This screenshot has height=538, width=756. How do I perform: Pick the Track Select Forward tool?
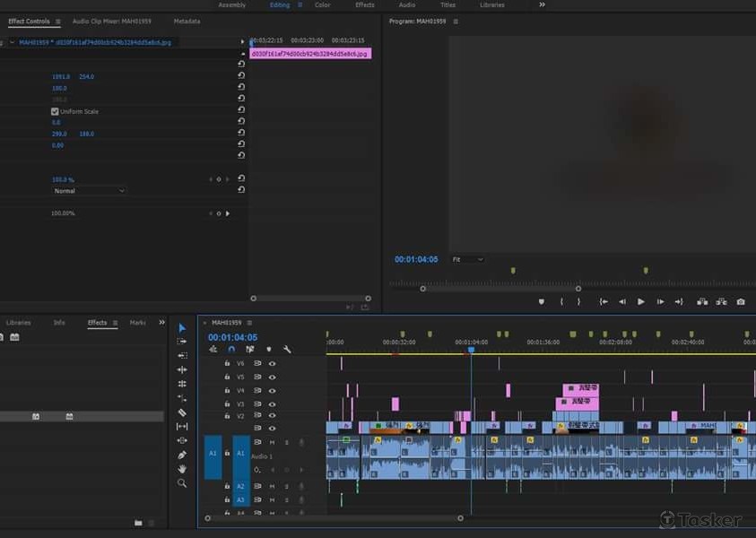tap(181, 343)
